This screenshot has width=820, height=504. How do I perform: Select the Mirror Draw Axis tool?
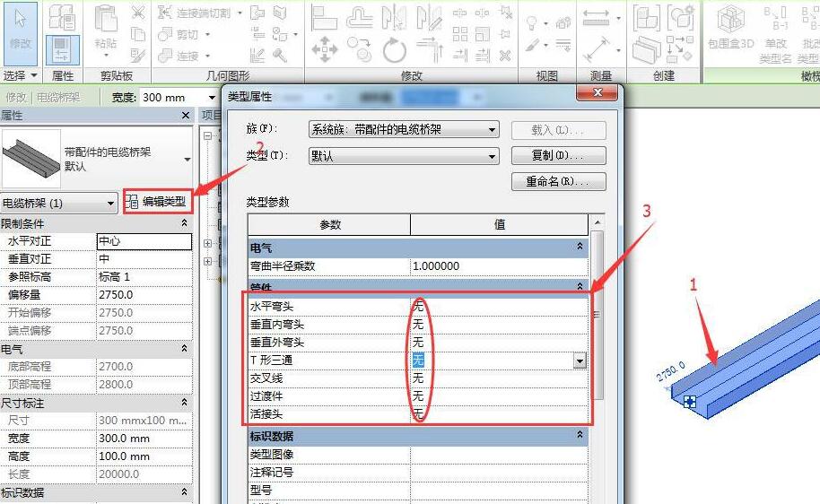point(429,18)
